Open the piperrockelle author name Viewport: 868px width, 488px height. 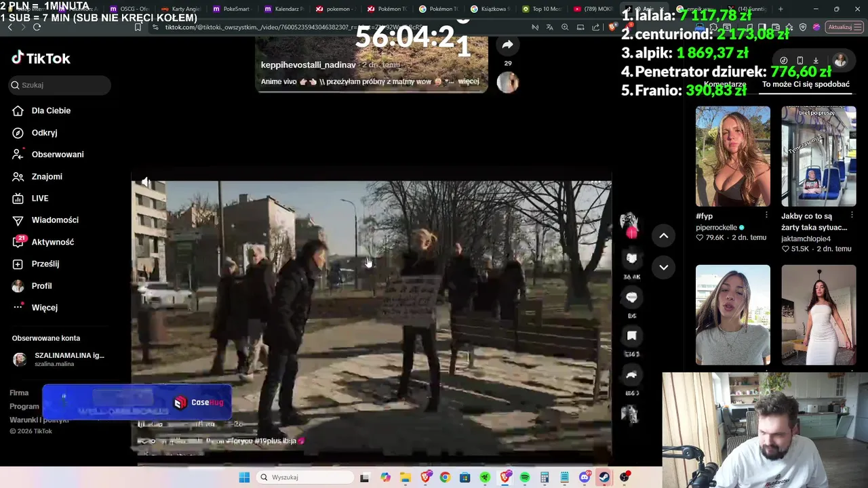tap(716, 228)
